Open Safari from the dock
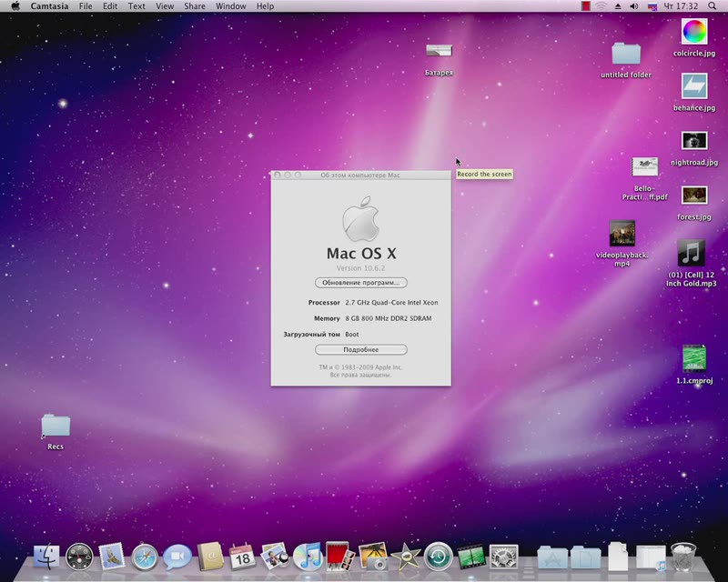The height and width of the screenshot is (582, 728). 145,557
